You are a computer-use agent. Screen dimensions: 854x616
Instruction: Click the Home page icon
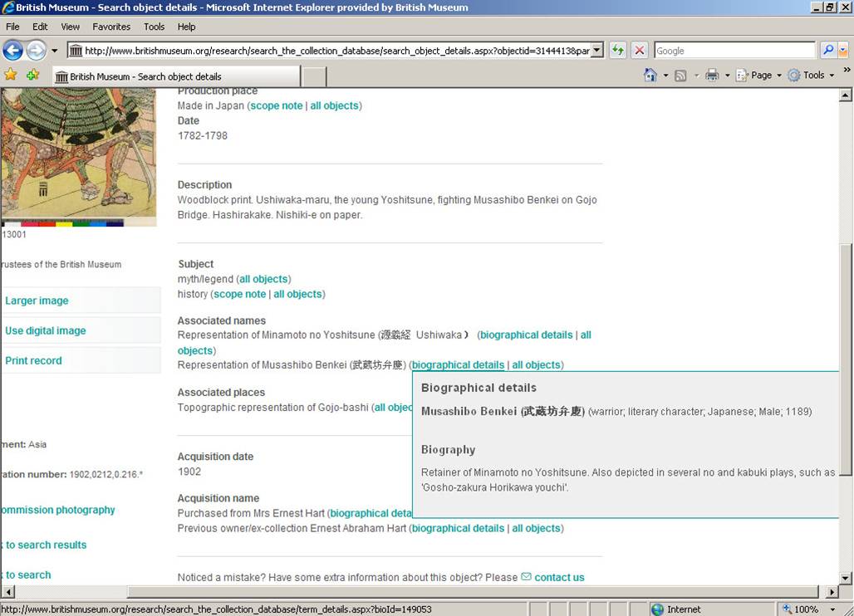pyautogui.click(x=650, y=76)
